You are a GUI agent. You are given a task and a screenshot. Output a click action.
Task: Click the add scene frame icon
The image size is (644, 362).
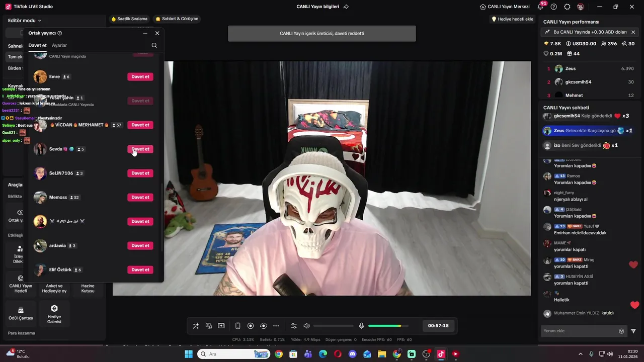[221, 326]
